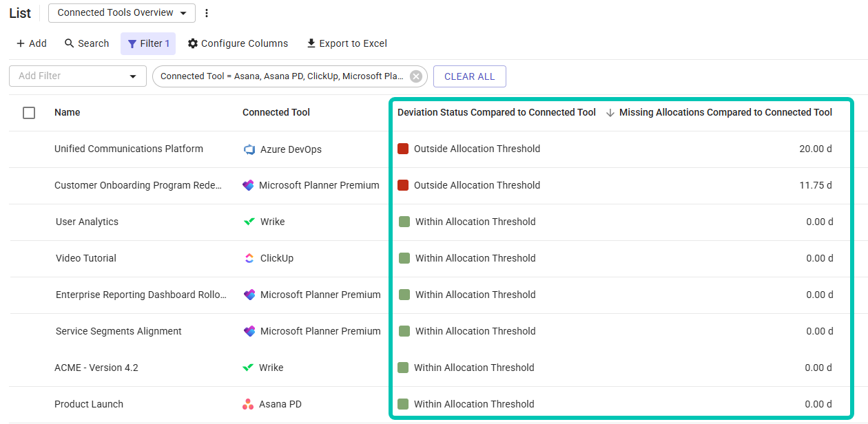The height and width of the screenshot is (424, 868).
Task: Open Enterprise Reporting Dashboard Rollout project
Action: click(x=141, y=295)
